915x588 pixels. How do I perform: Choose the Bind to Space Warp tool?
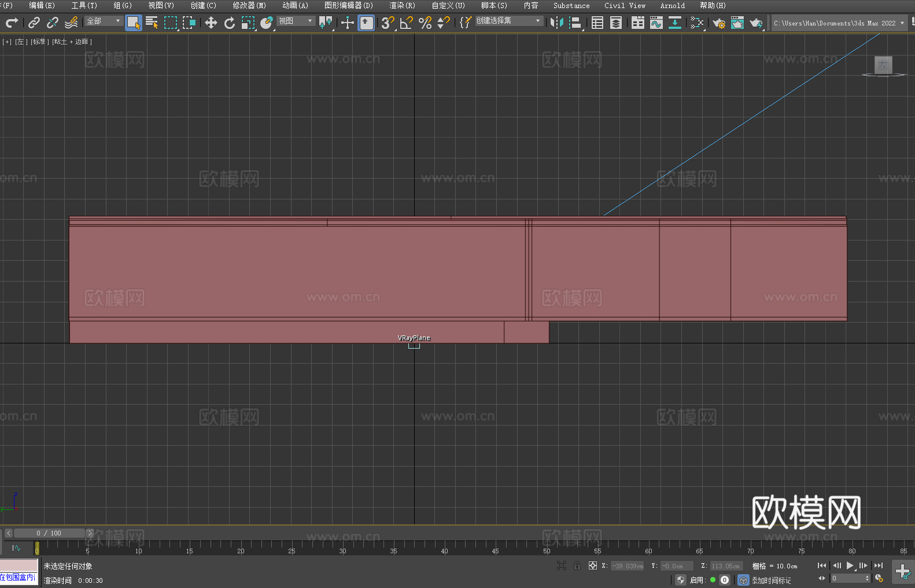71,23
